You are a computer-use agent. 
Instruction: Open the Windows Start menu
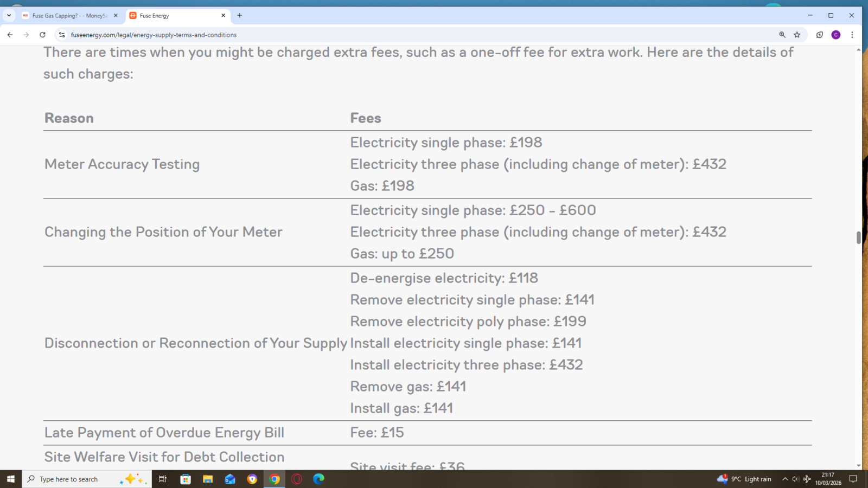(11, 479)
